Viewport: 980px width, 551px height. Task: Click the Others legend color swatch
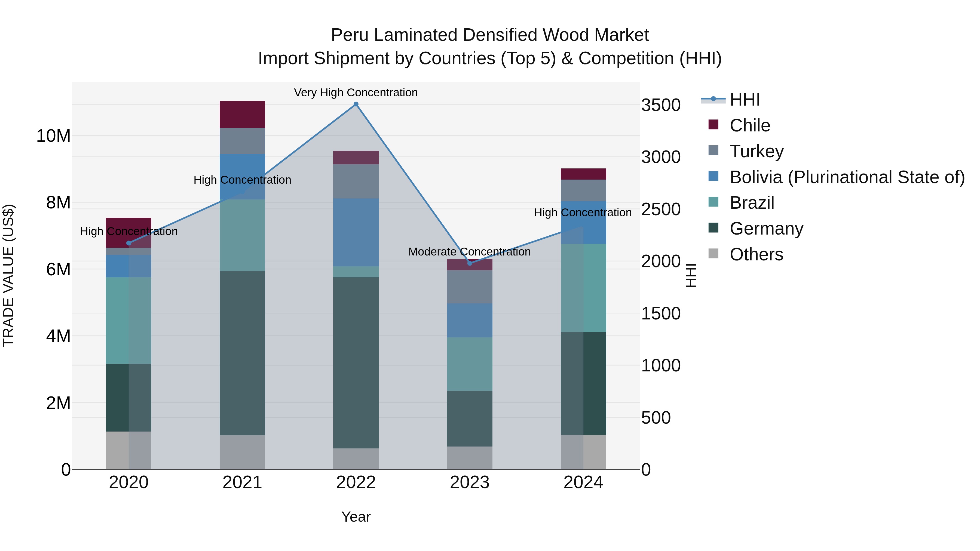713,254
